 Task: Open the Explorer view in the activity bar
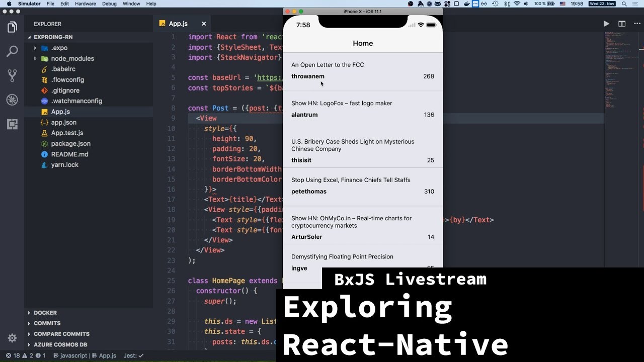(12, 27)
